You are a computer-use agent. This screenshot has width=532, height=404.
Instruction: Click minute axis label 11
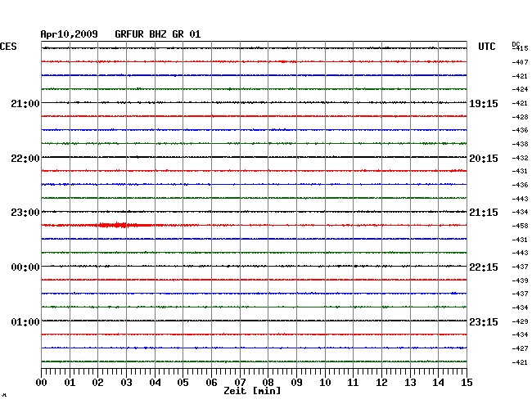[x=353, y=383]
